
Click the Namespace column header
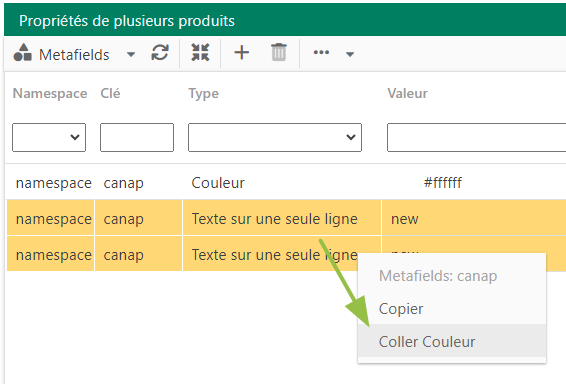50,93
